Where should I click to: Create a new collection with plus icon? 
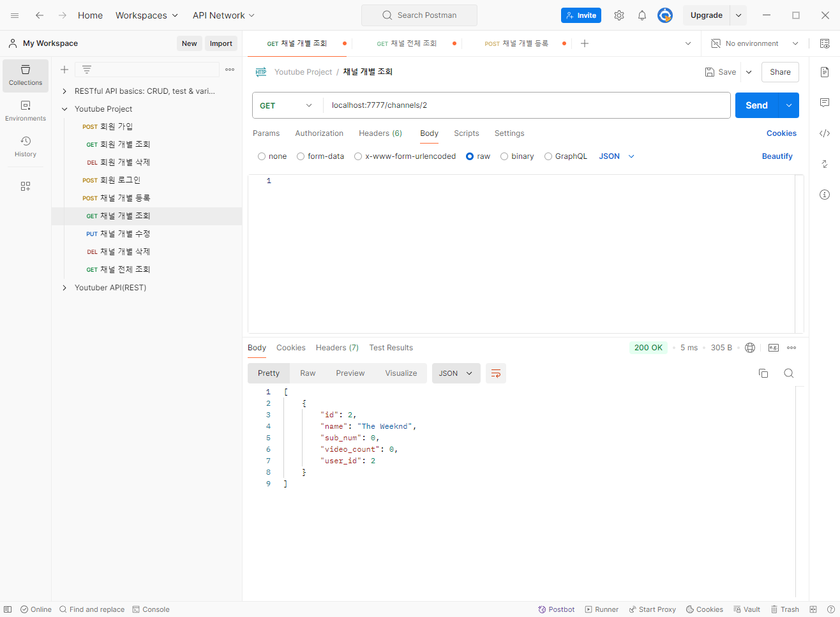coord(64,70)
